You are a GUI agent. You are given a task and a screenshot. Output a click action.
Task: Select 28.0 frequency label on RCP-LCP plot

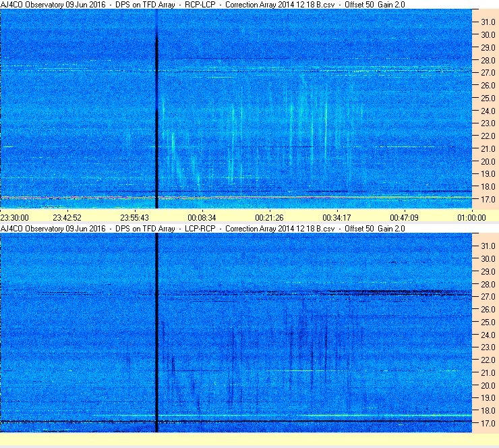click(x=488, y=60)
